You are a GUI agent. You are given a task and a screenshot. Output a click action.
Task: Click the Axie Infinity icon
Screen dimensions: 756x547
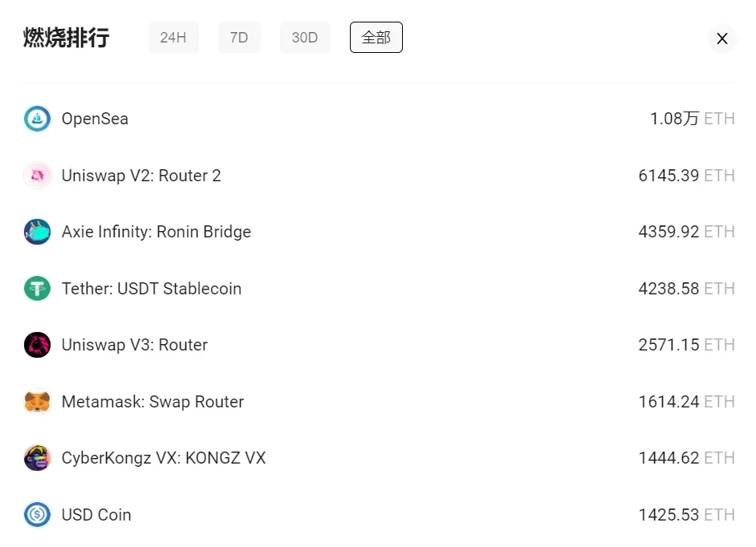[x=37, y=232]
